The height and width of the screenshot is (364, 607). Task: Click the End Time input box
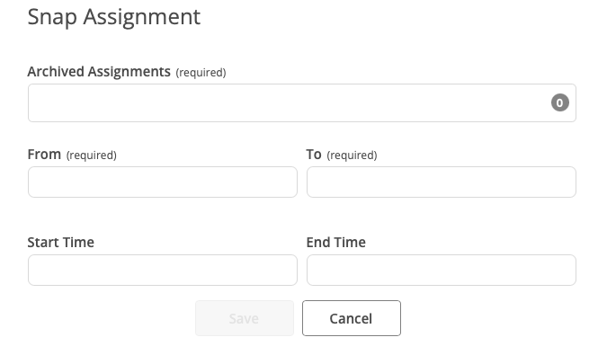point(441,270)
